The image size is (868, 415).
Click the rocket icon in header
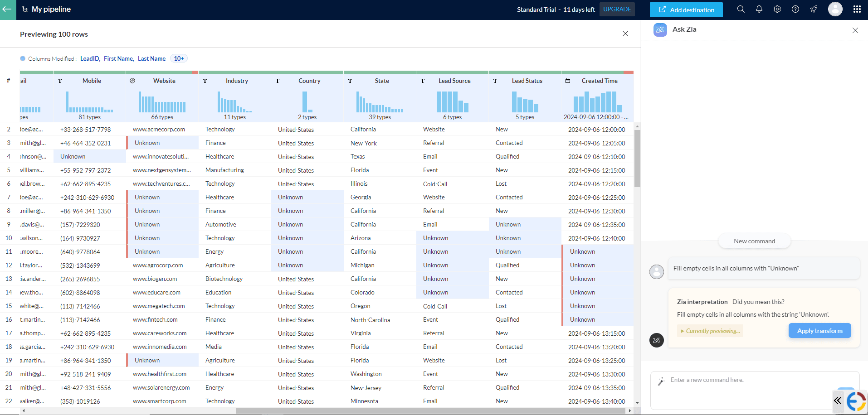tap(814, 10)
